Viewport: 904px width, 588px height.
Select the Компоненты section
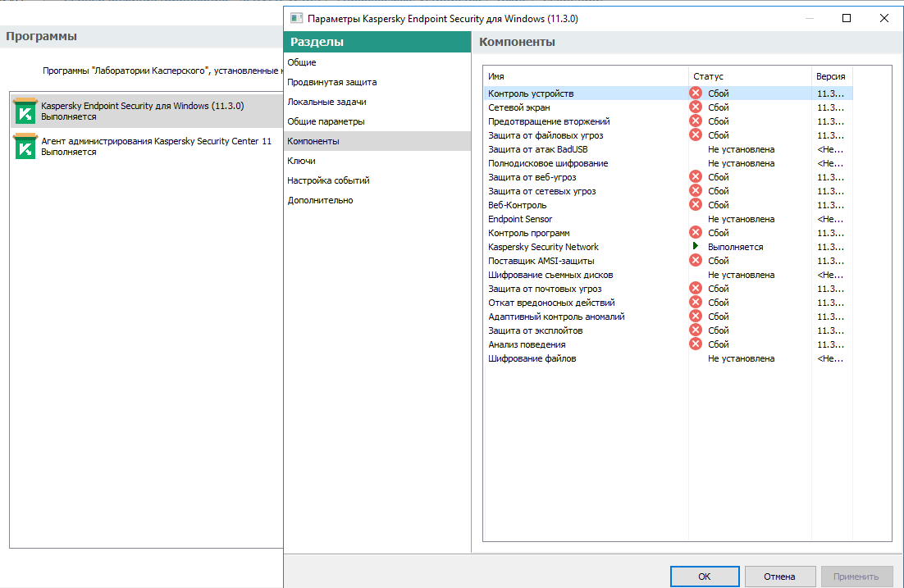click(x=377, y=141)
